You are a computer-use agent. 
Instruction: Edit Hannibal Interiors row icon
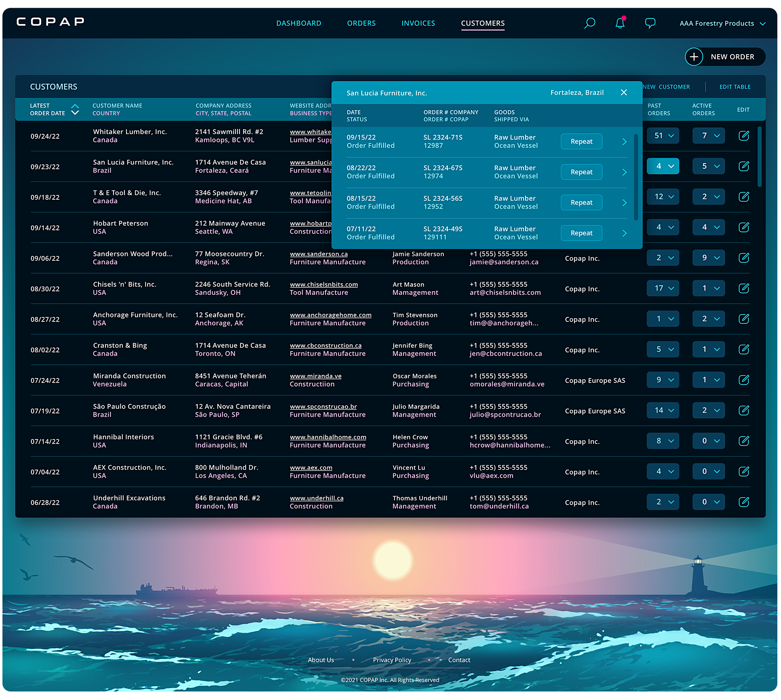[x=744, y=441]
